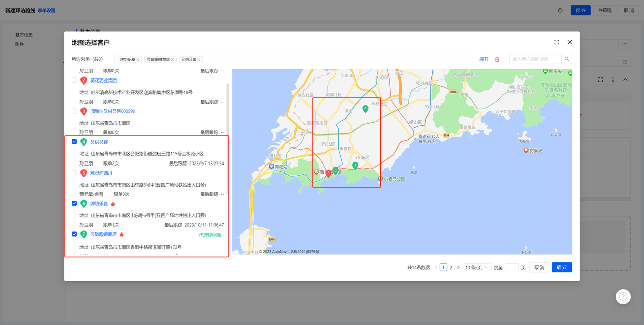This screenshot has width=644, height=325.
Task: Click the green marker 7 on the map
Action: click(x=355, y=166)
